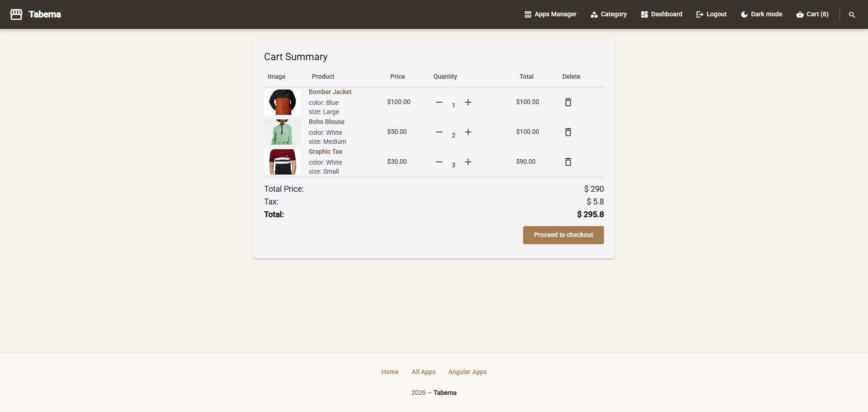The width and height of the screenshot is (868, 412).
Task: Open the search magnifier icon
Action: [852, 14]
